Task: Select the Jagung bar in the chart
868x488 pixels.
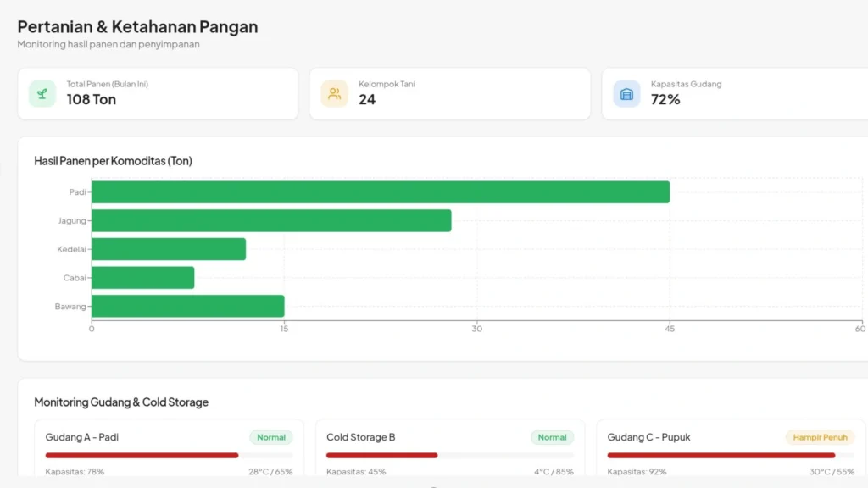Action: click(x=271, y=220)
